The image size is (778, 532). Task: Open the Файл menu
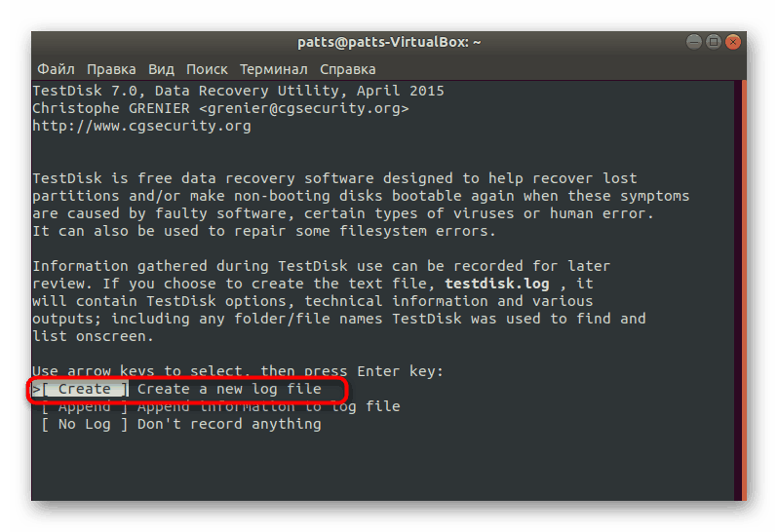click(56, 69)
